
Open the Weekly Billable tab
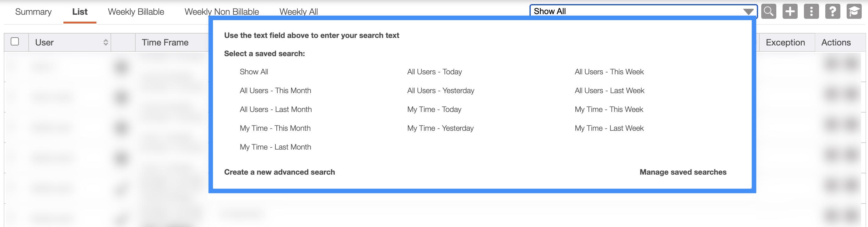click(136, 12)
